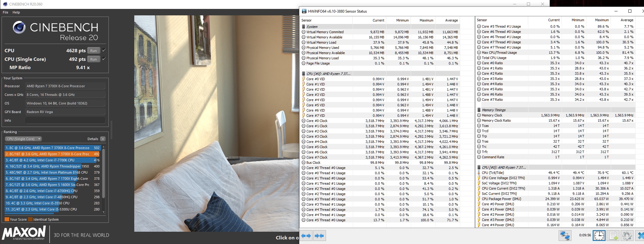Screen dimensions: 644x244
Task: Select the CPU [#0]: AMD Ryzen 7 group row at left
Action: pyautogui.click(x=380, y=74)
